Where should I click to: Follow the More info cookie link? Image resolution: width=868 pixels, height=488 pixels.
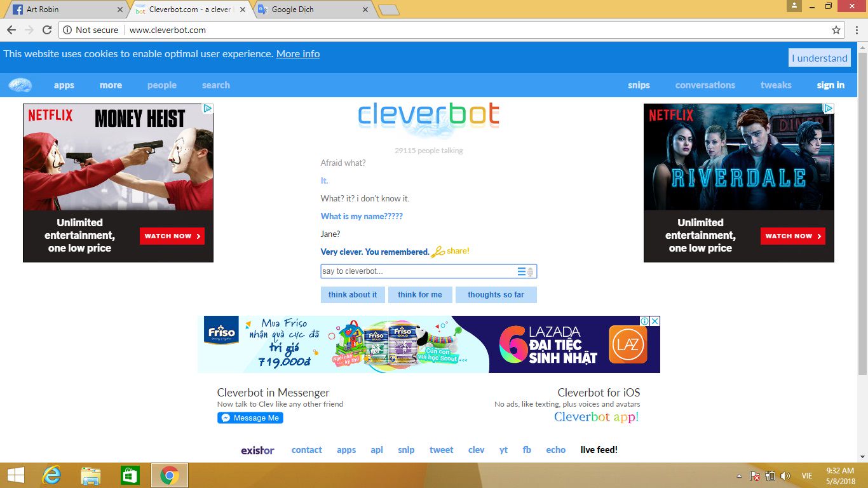pos(298,54)
